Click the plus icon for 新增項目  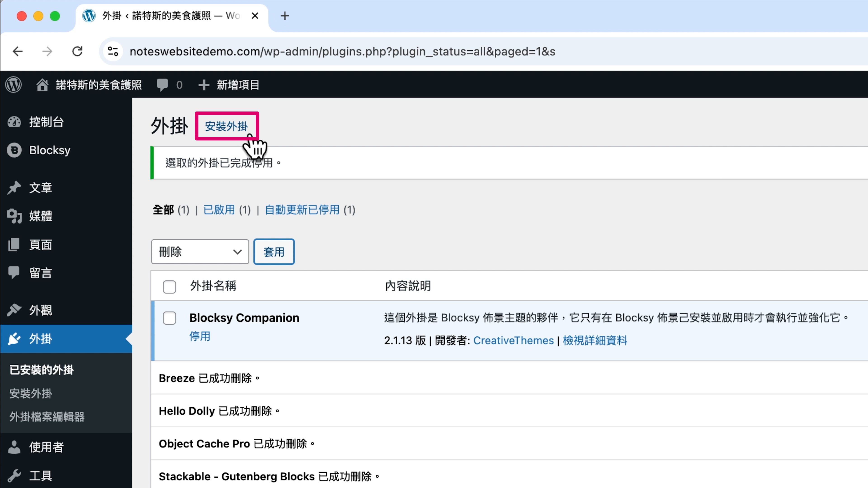(x=203, y=85)
